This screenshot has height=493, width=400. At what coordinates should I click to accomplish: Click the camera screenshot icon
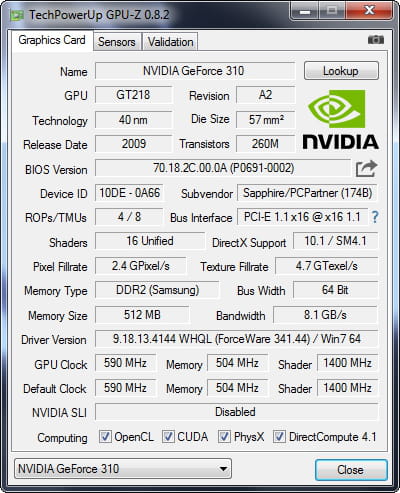point(376,40)
